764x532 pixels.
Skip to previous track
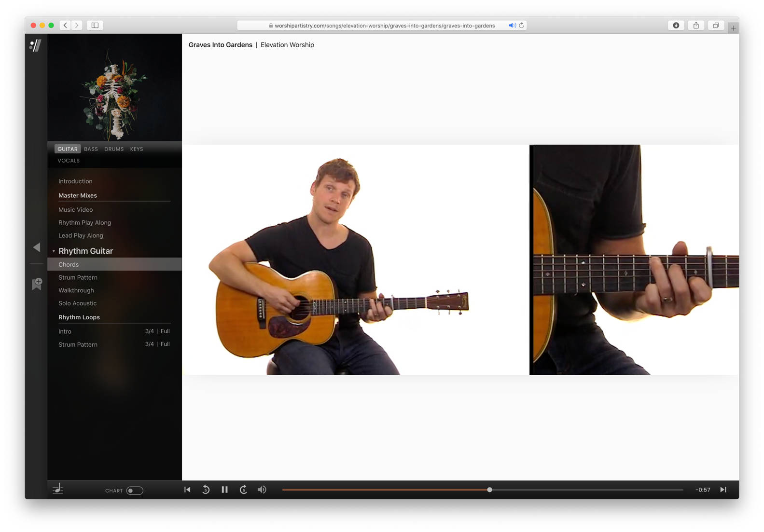(x=187, y=490)
